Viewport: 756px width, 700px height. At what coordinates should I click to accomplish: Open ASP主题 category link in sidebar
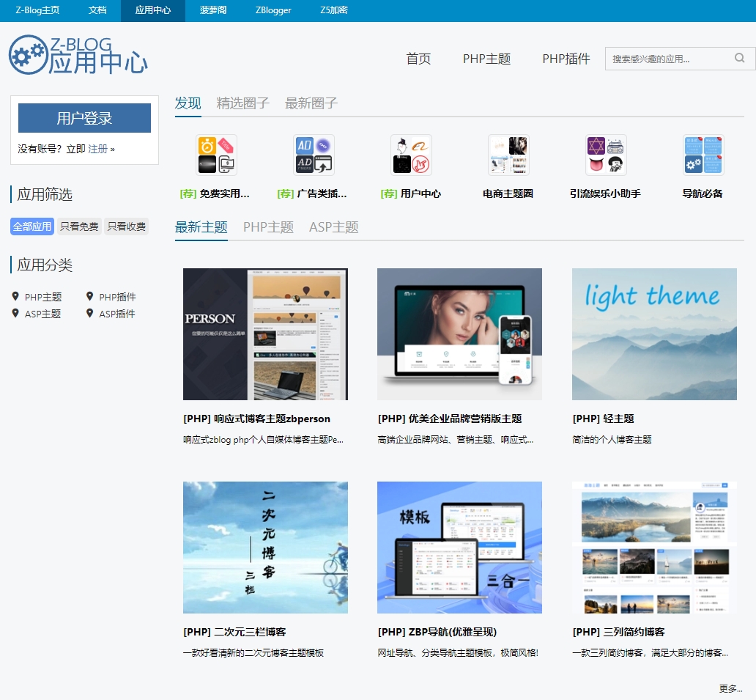tap(43, 314)
